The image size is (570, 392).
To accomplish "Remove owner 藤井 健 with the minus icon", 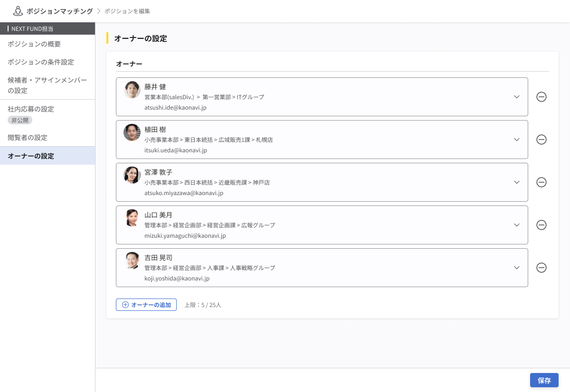I will pos(541,97).
